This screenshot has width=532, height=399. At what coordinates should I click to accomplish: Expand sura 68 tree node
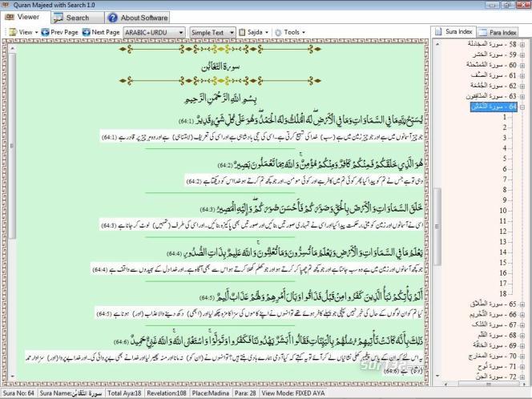pyautogui.click(x=522, y=336)
